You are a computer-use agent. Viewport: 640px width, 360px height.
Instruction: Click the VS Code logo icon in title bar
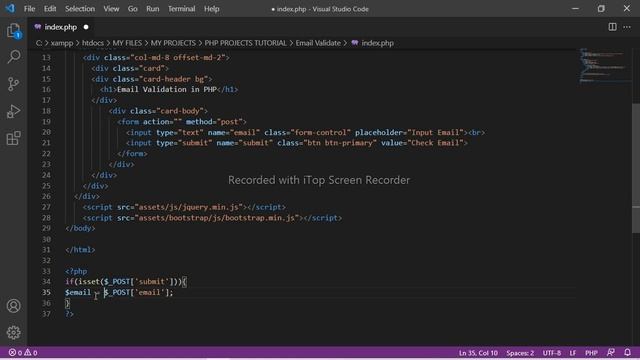click(10, 8)
